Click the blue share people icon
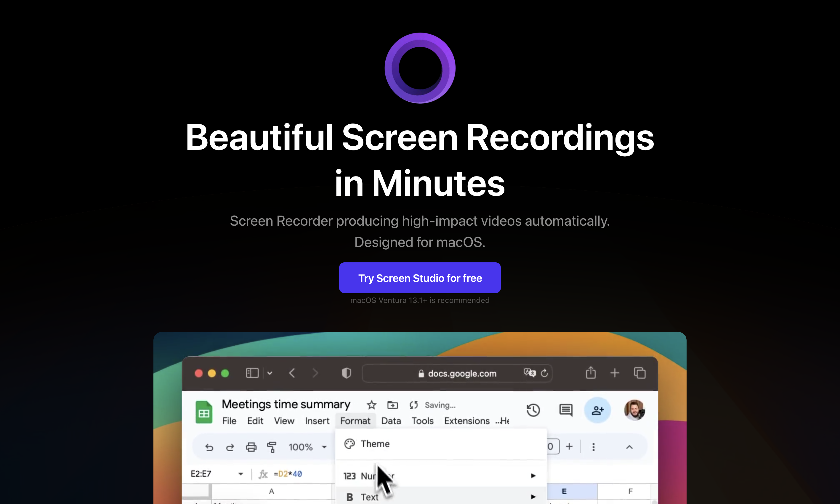Viewport: 840px width, 504px height. [x=597, y=410]
